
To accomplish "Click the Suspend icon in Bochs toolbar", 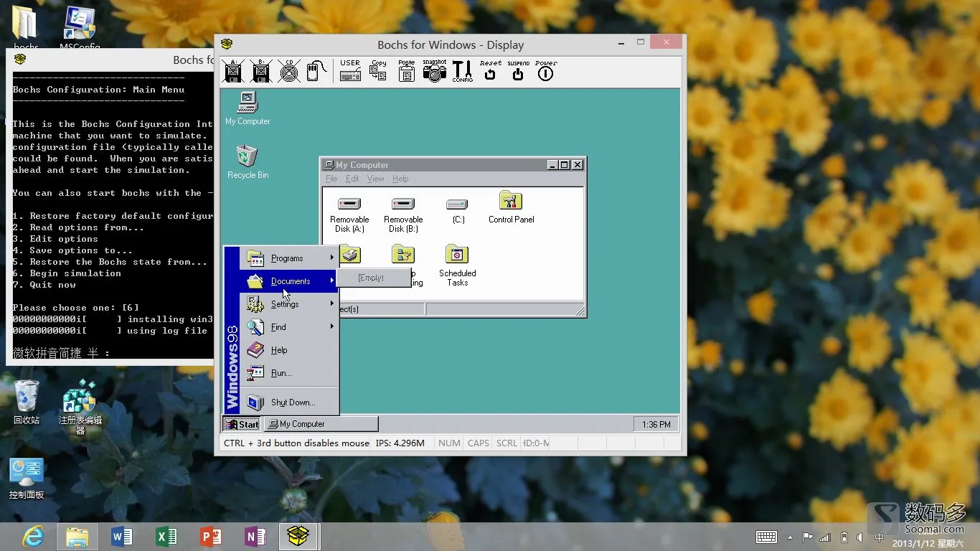I will (x=518, y=70).
